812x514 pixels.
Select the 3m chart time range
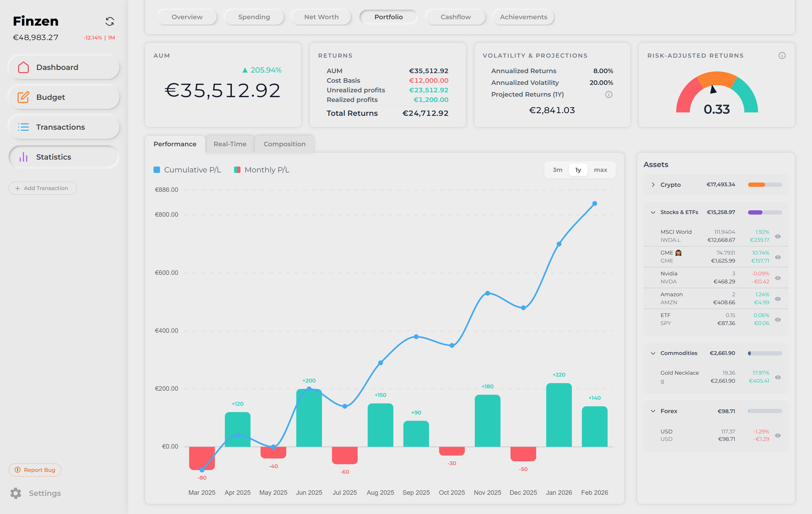[557, 170]
